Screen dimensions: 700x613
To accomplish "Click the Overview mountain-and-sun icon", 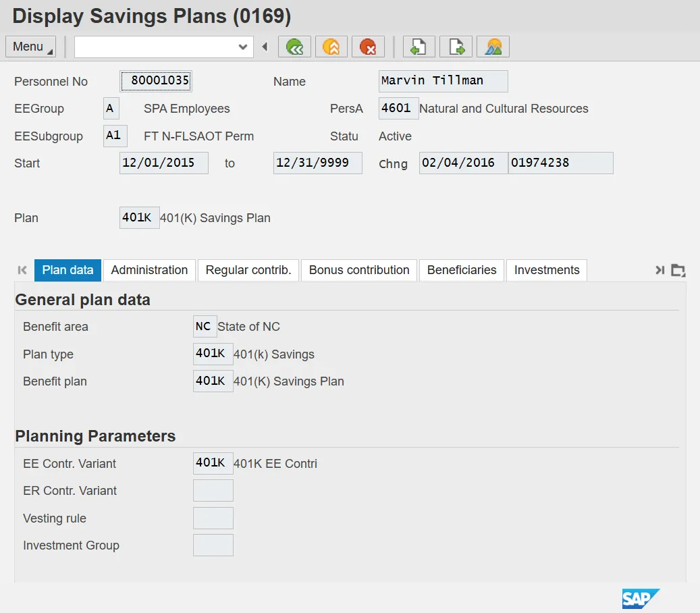I will point(493,47).
